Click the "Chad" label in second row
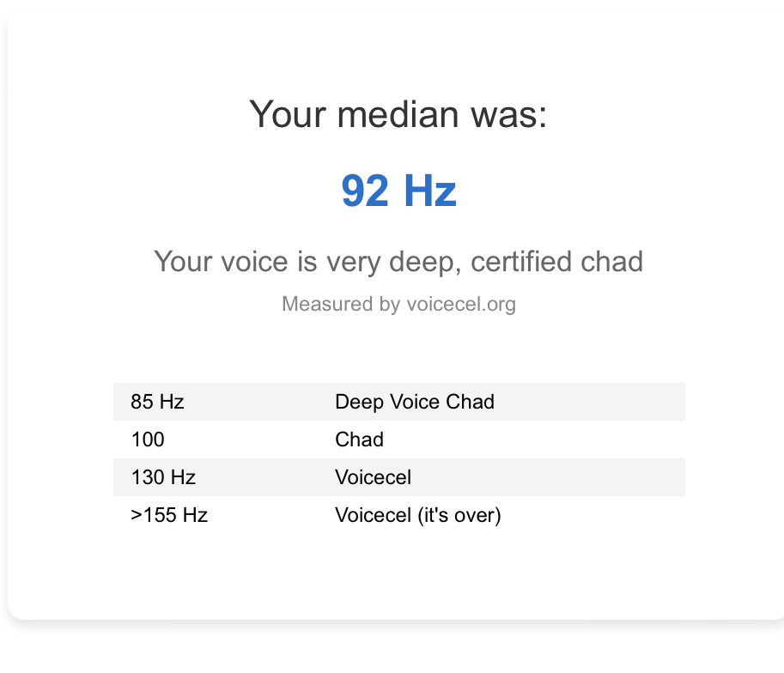Image resolution: width=784 pixels, height=673 pixels. click(x=359, y=440)
